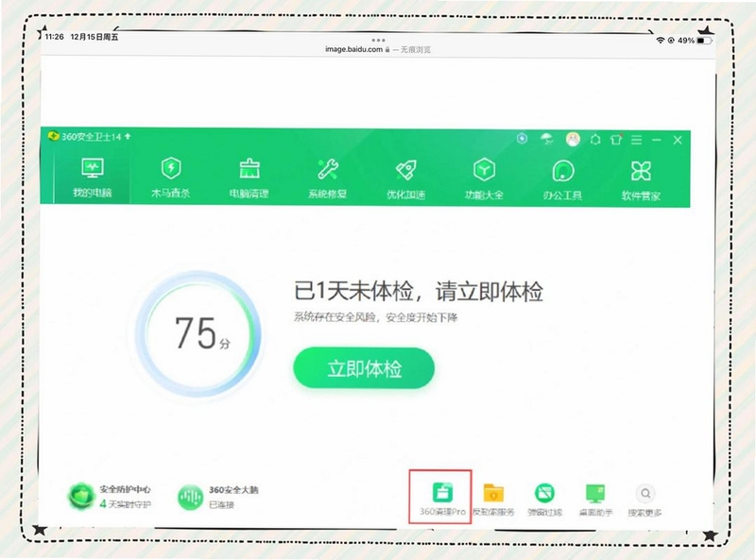Screen dimensions: 756x560
Task: Open 360安全大脑 status icon
Action: tap(191, 498)
